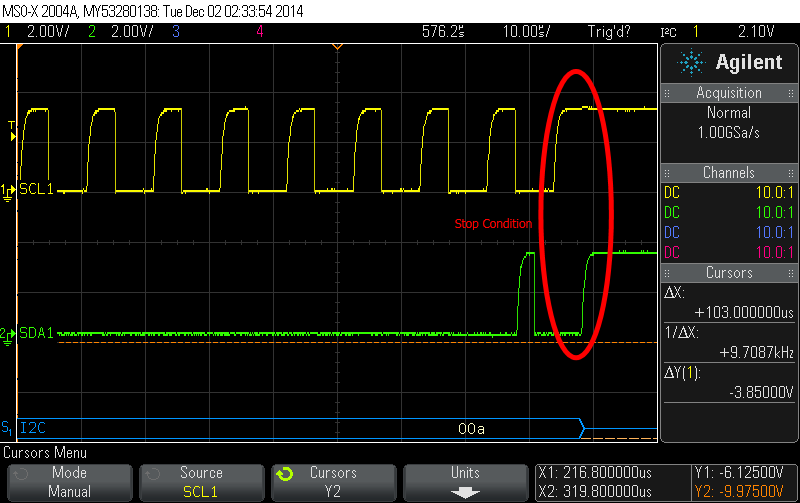Click the Y1: -6.12500V cursor value
The image size is (800, 503).
(739, 473)
